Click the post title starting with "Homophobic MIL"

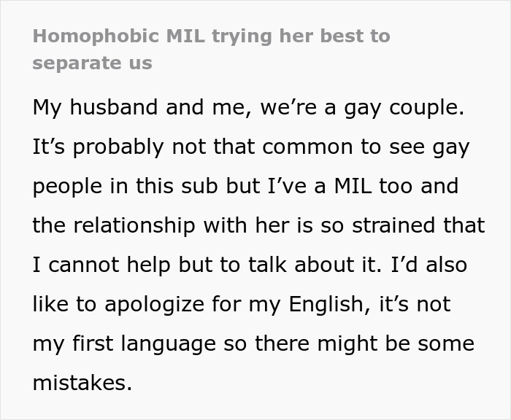(x=211, y=36)
